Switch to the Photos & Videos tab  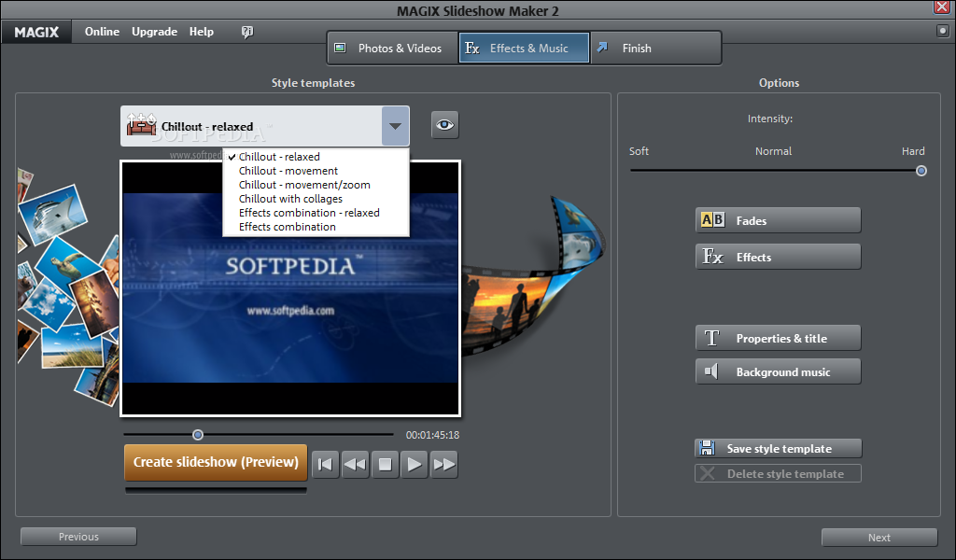pos(393,49)
